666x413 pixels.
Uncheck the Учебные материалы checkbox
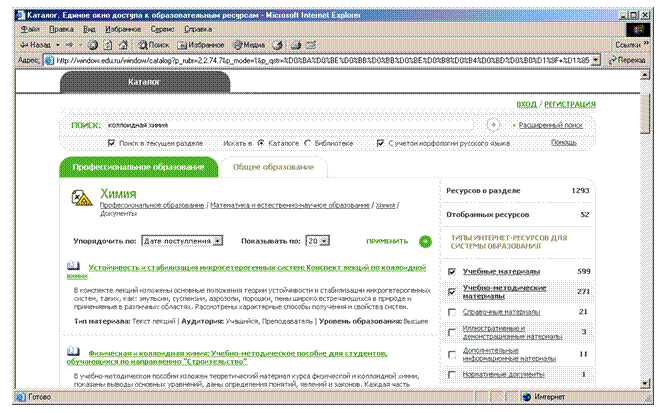pyautogui.click(x=452, y=272)
